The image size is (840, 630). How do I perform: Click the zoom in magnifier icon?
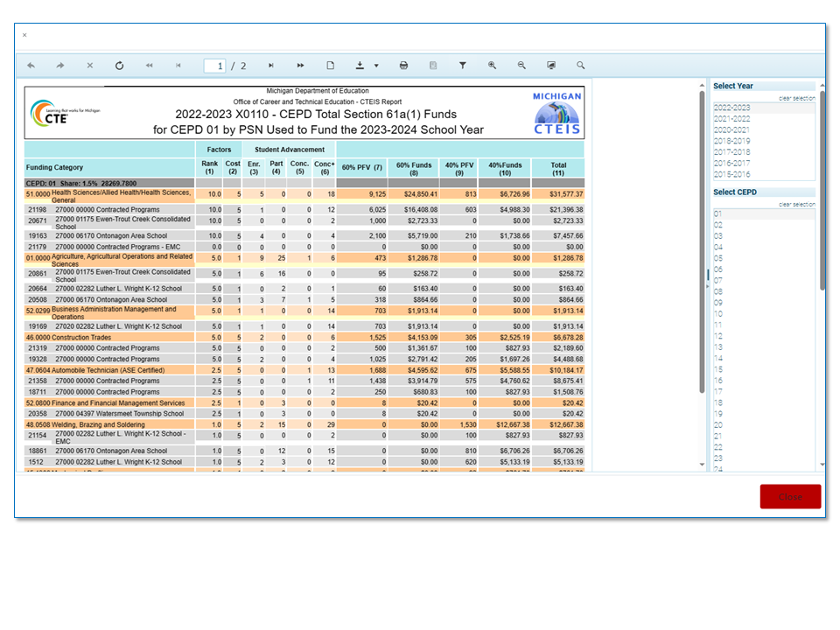point(493,66)
